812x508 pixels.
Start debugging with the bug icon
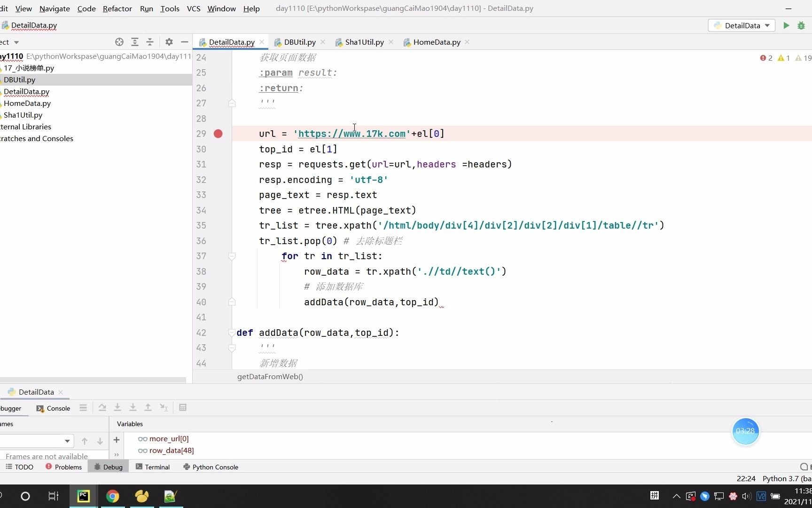point(801,25)
